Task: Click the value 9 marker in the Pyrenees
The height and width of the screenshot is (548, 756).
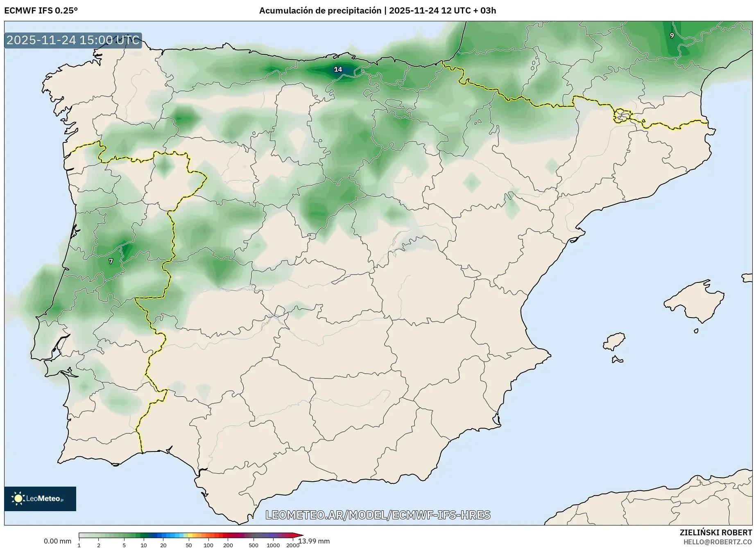Action: pyautogui.click(x=671, y=36)
